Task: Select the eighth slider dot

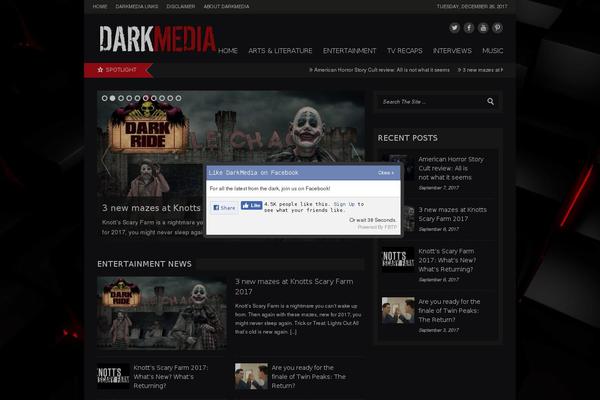Action: (162, 98)
